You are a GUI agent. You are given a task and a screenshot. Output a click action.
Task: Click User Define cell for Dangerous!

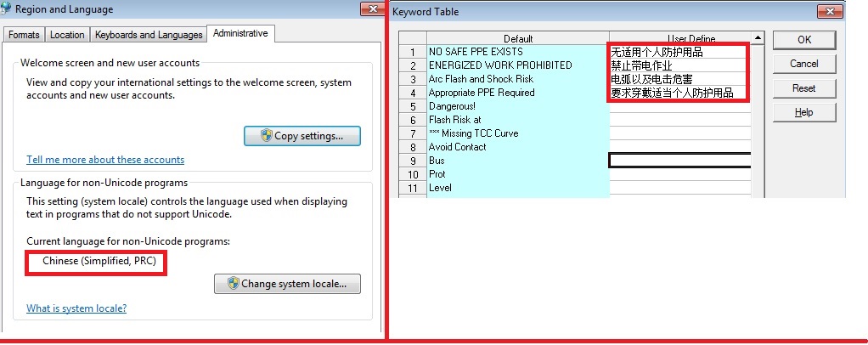[679, 106]
